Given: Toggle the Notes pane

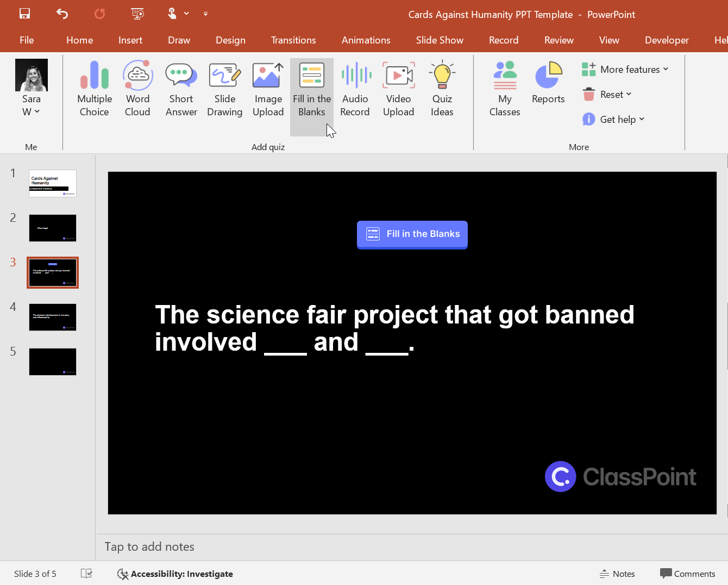Looking at the screenshot, I should [x=617, y=574].
